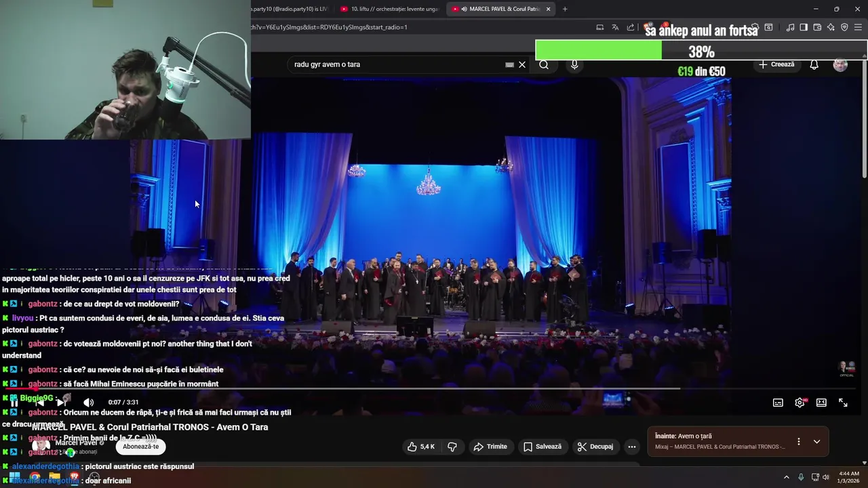This screenshot has height=488, width=868.
Task: Open more actions ellipsis under video
Action: click(x=632, y=447)
